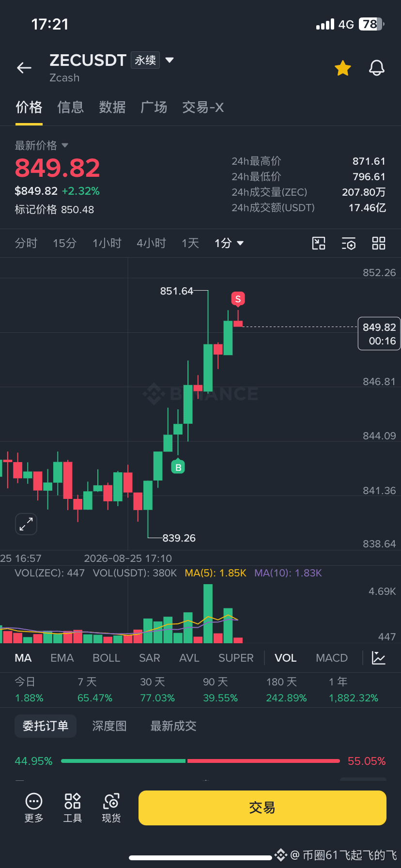The image size is (401, 868).
Task: Select the 15分 chart interval
Action: pyautogui.click(x=65, y=243)
